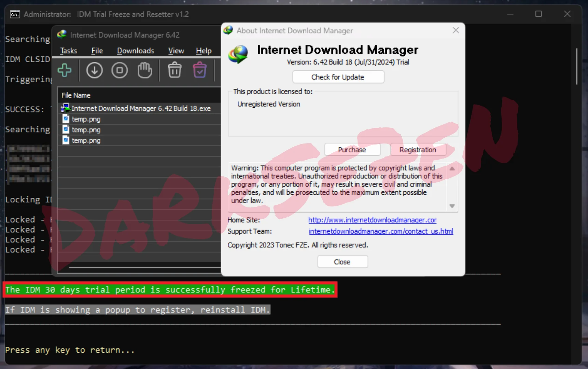Image resolution: width=588 pixels, height=369 pixels.
Task: Click the Check for Update button
Action: pyautogui.click(x=338, y=77)
